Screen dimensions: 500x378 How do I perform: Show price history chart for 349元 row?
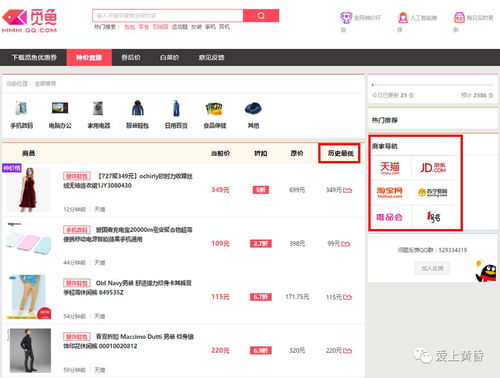(348, 190)
